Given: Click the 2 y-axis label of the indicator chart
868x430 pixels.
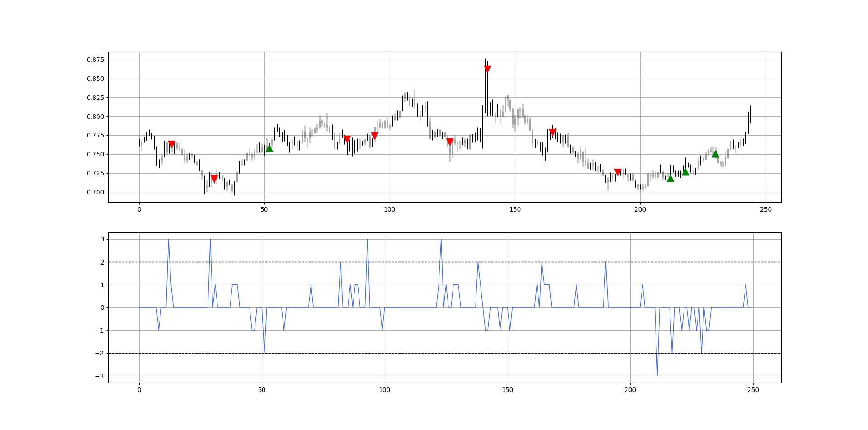Looking at the screenshot, I should (102, 262).
